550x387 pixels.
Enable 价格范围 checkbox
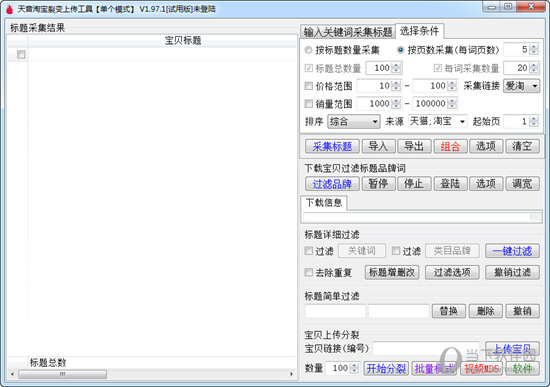point(309,86)
